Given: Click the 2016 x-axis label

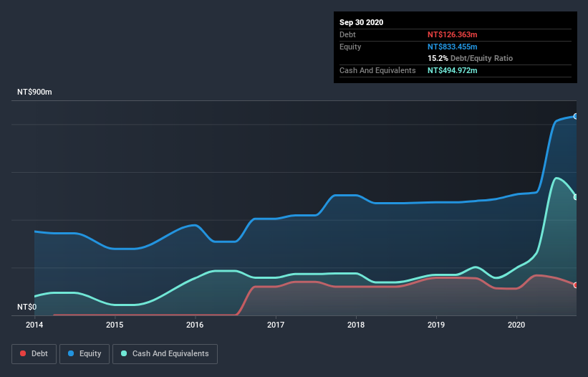Looking at the screenshot, I should (195, 325).
